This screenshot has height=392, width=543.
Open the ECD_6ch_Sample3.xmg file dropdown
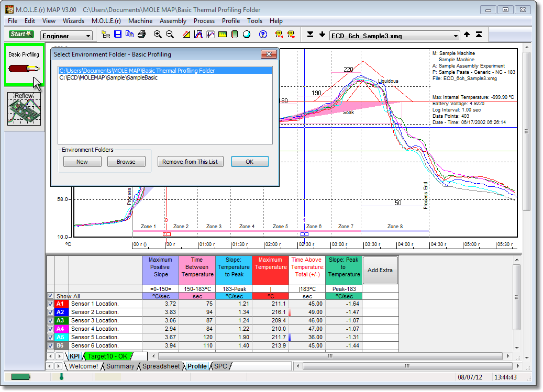point(394,36)
